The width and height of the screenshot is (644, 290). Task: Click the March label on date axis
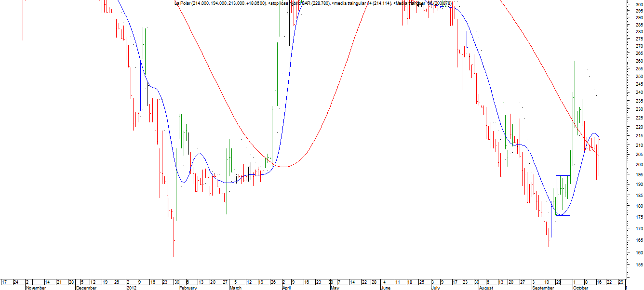(x=235, y=288)
